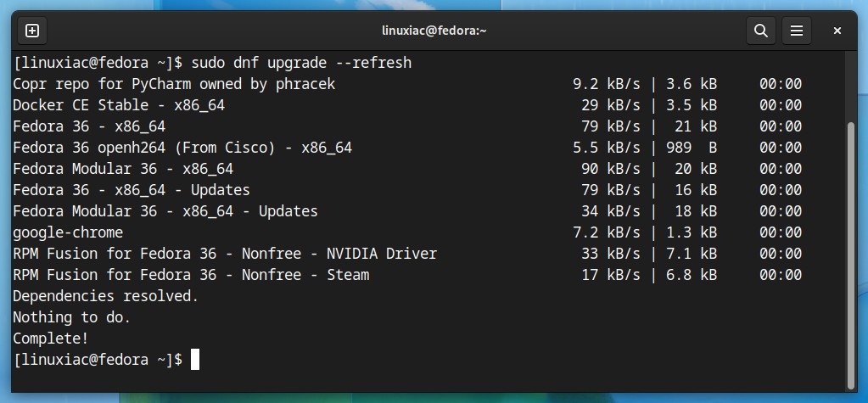Click the RPM Fusion Nonfree Steam line
The width and height of the screenshot is (868, 403).
click(407, 275)
